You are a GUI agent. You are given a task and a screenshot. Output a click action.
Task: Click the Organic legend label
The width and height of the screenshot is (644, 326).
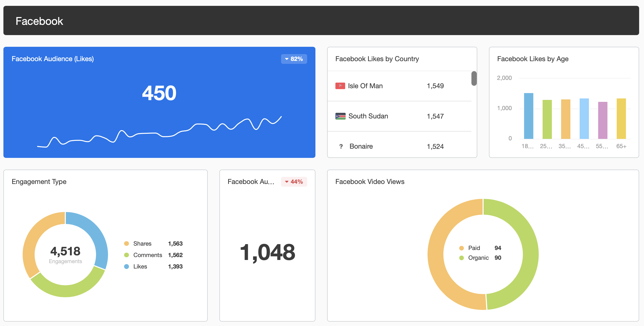click(478, 258)
